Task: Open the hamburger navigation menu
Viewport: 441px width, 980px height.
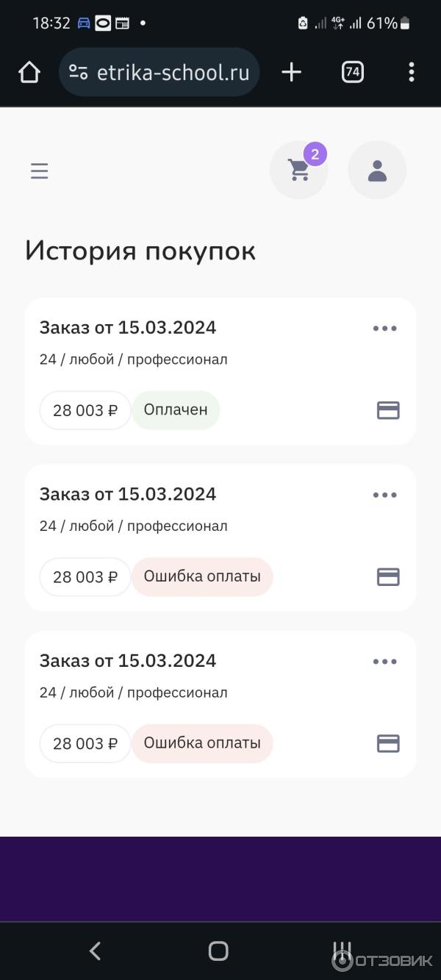Action: pos(40,171)
